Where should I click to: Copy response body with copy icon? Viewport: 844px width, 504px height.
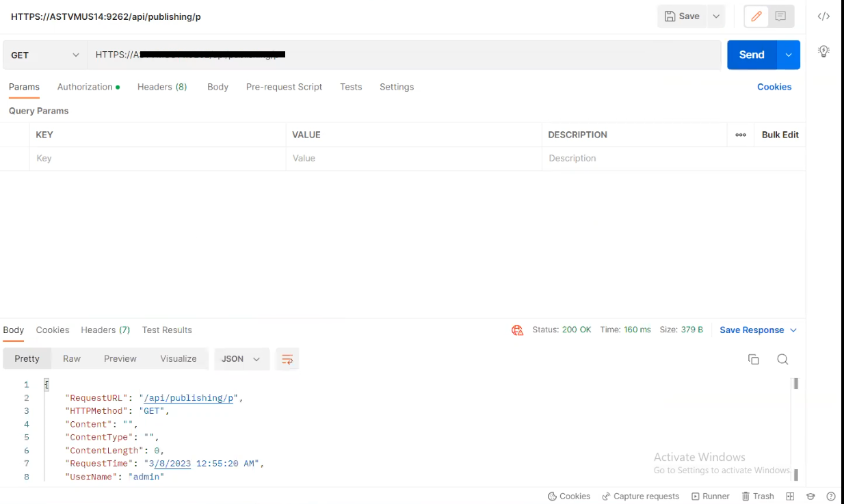pos(754,359)
